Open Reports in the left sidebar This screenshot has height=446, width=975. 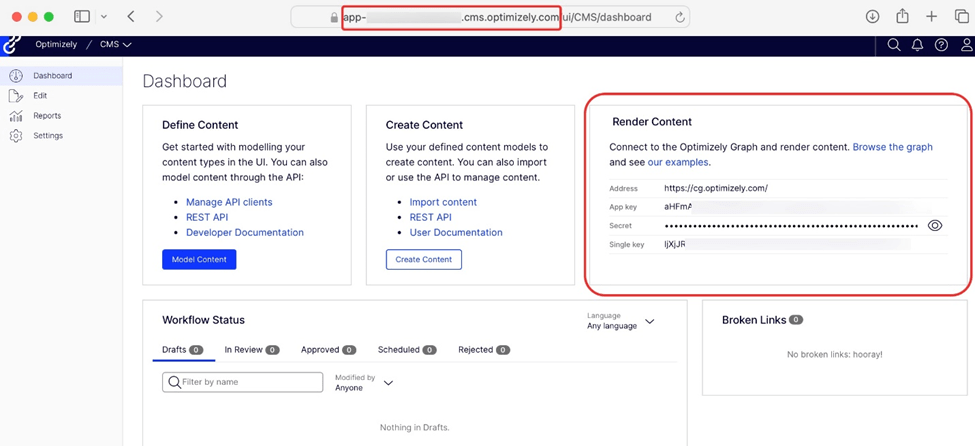(x=47, y=116)
